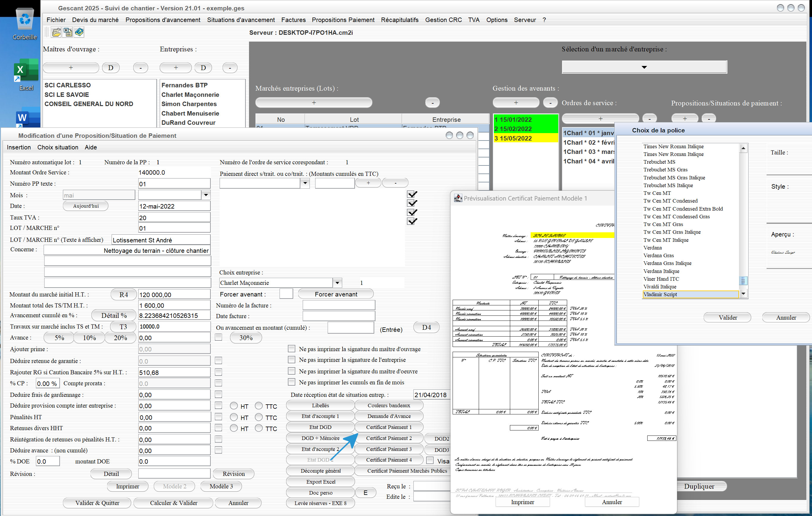Click the open folder toolbar icon
The width and height of the screenshot is (812, 516).
(x=56, y=32)
